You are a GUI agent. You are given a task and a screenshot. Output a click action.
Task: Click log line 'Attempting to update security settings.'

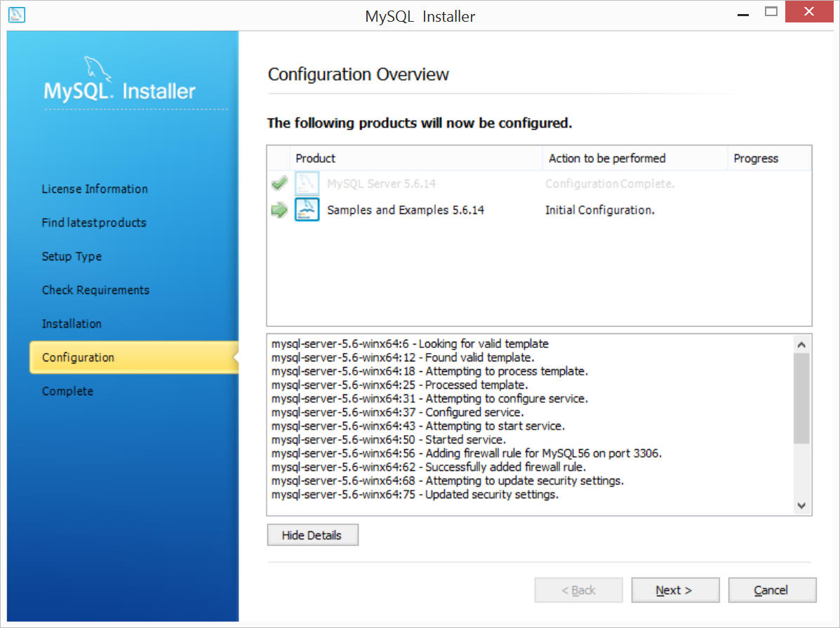tap(447, 481)
